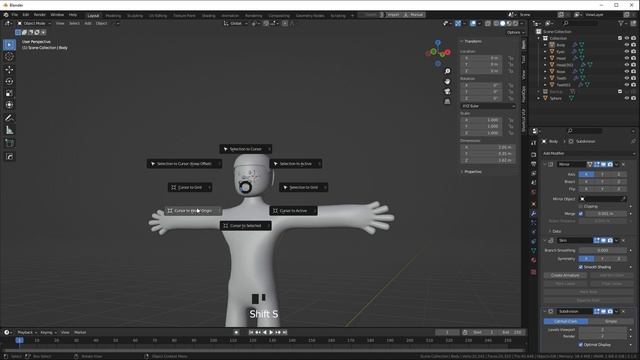
Task: Open the viewport Options dropdown
Action: pos(515,32)
